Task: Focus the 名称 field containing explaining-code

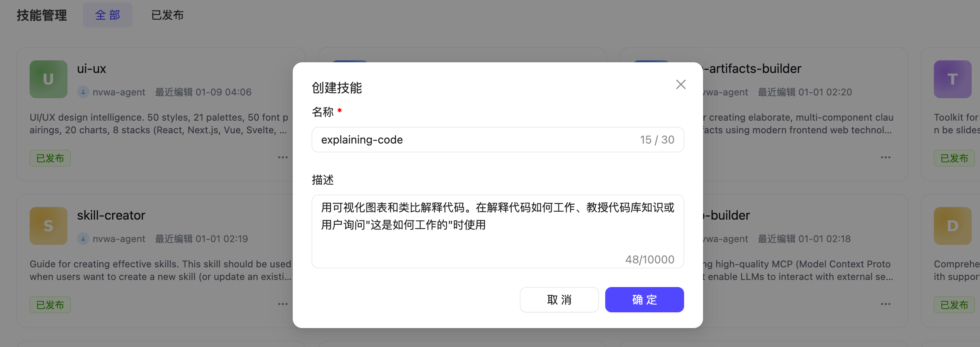Action: point(497,140)
